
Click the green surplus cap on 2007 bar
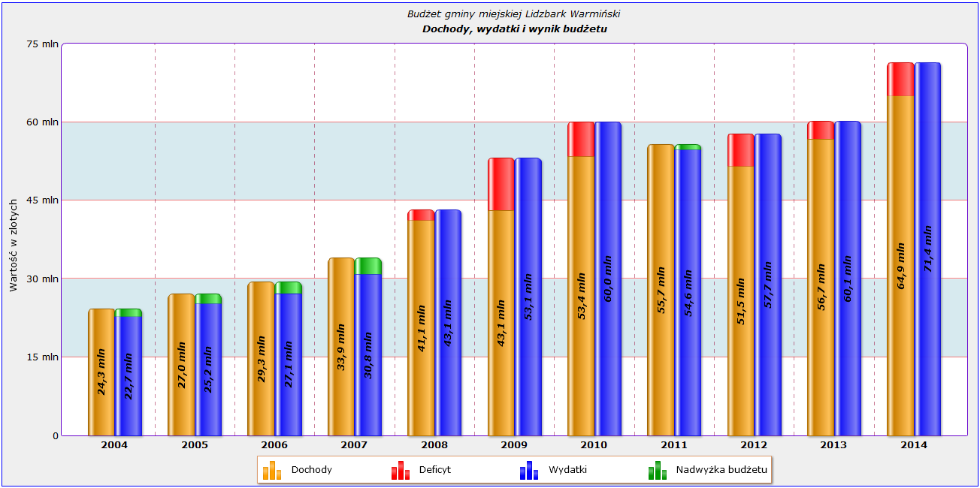tap(368, 267)
